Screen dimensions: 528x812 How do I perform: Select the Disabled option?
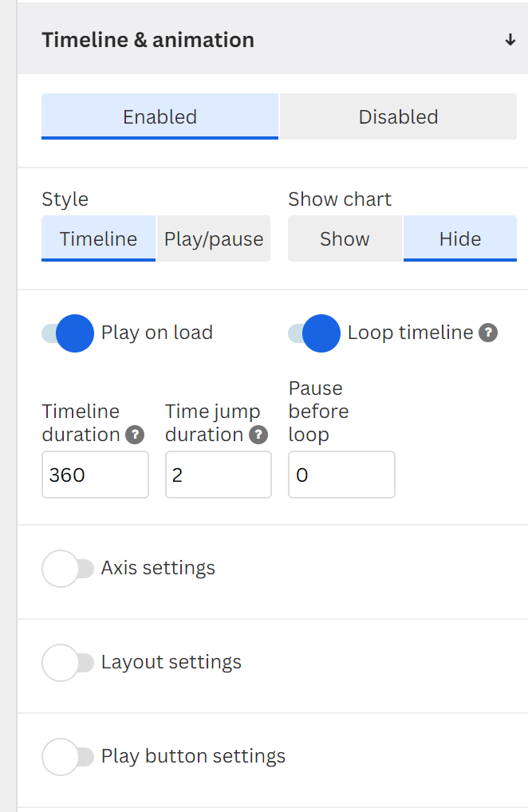pyautogui.click(x=398, y=116)
